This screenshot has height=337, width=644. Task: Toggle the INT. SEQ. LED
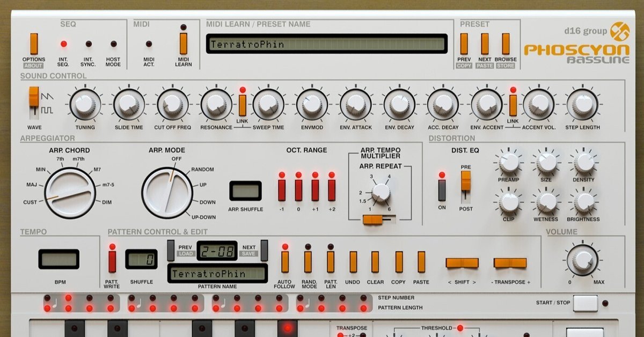64,44
